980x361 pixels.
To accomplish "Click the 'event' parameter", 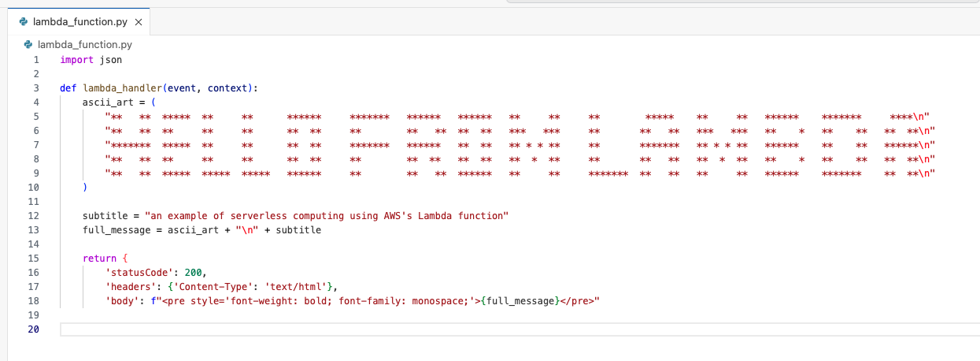I will [x=182, y=87].
